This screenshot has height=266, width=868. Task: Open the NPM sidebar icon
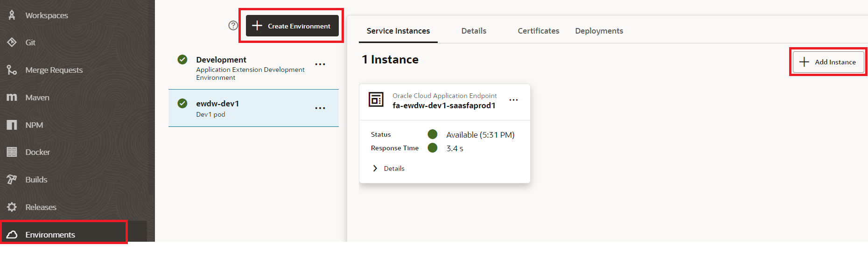[12, 125]
